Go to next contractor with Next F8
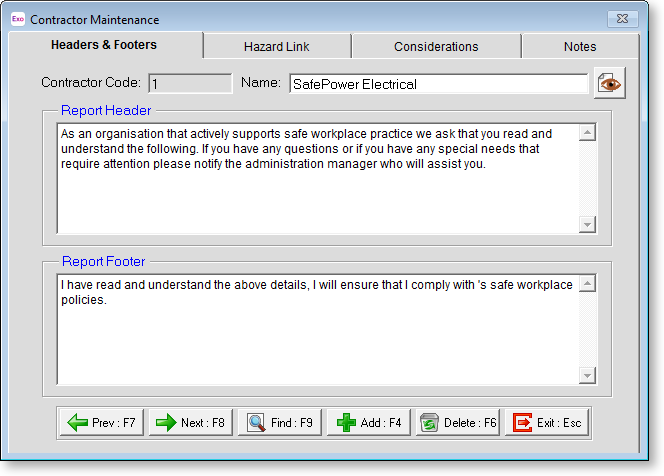Viewport: 664px width, 476px height. pyautogui.click(x=191, y=422)
